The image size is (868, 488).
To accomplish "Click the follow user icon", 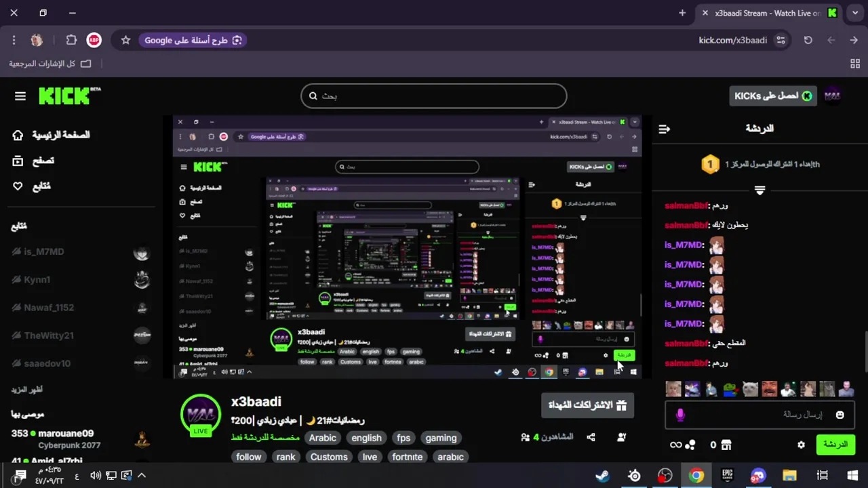I will 622,437.
